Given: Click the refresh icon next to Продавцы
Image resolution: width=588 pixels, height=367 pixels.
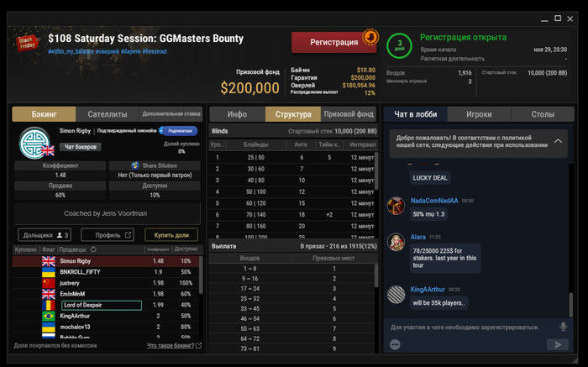Looking at the screenshot, I should [x=93, y=249].
